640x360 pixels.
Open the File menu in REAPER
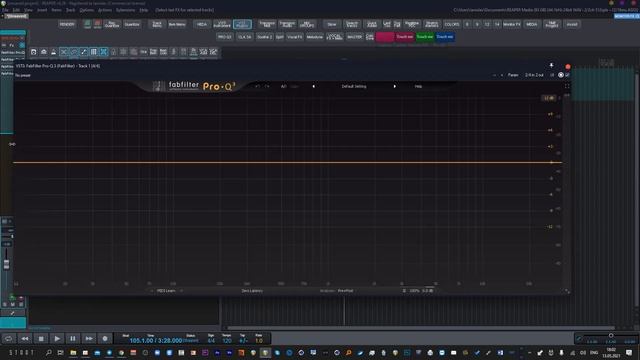[x=5, y=10]
